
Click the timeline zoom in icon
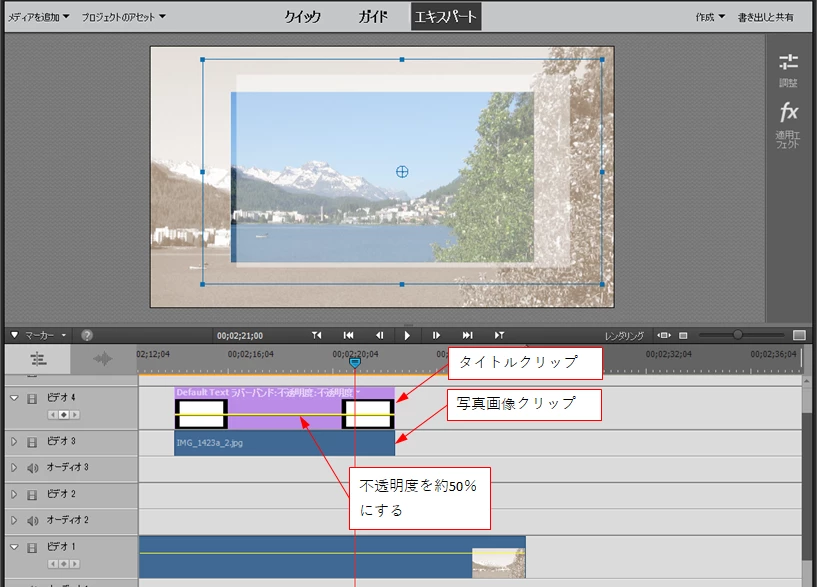pyautogui.click(x=799, y=335)
